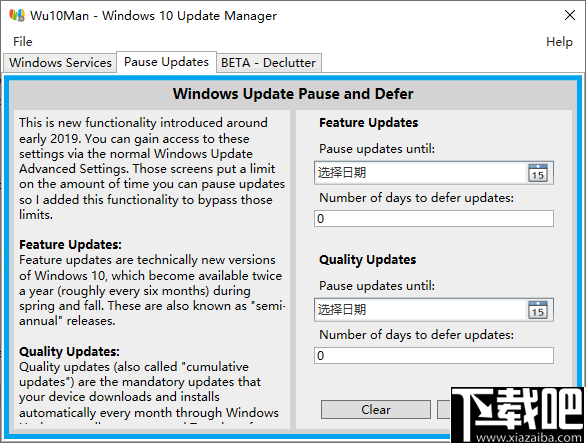Viewport: 586px width, 443px height.
Task: Open the File menu
Action: (x=22, y=41)
